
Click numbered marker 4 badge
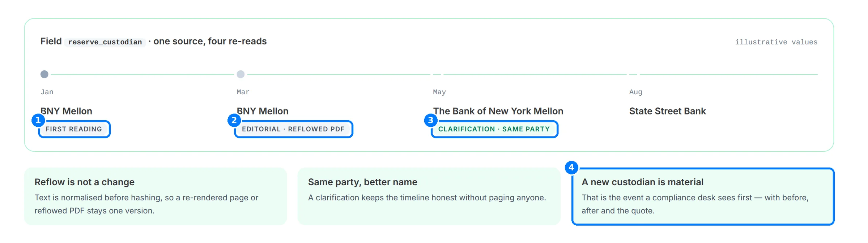coord(571,168)
